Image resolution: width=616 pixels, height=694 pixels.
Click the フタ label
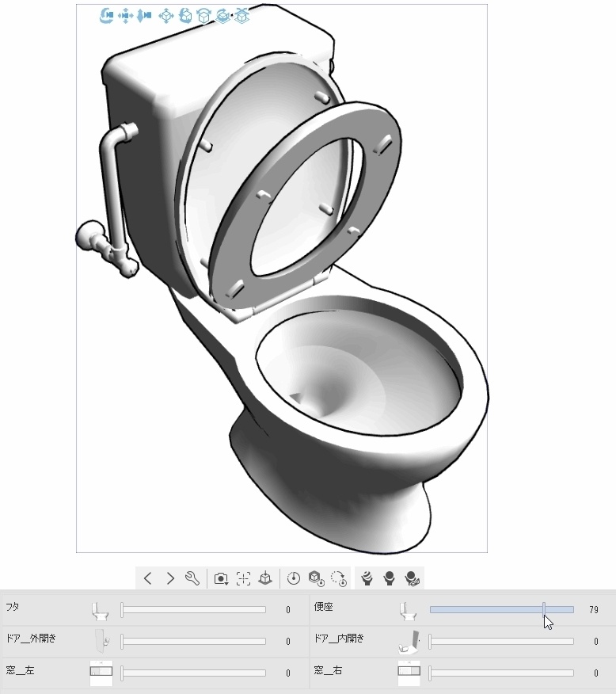click(x=13, y=606)
